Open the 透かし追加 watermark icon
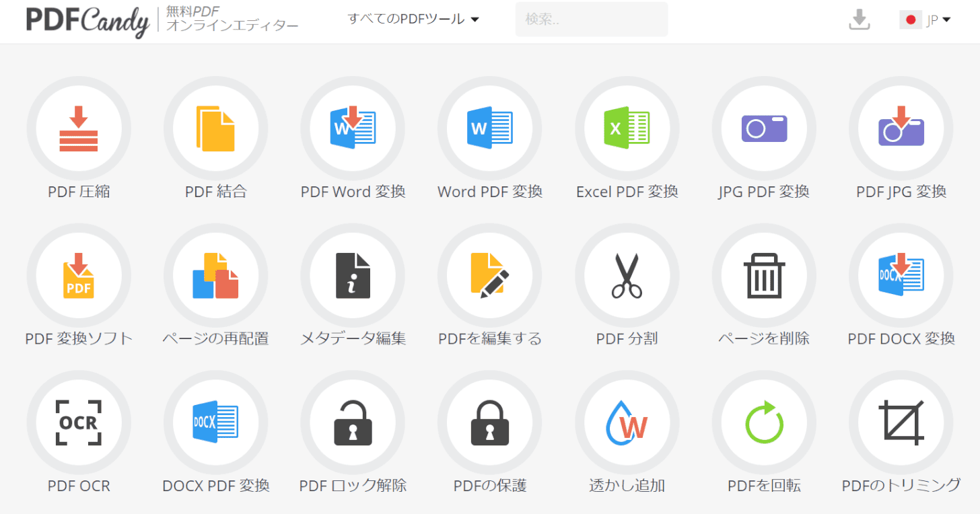 [x=627, y=422]
